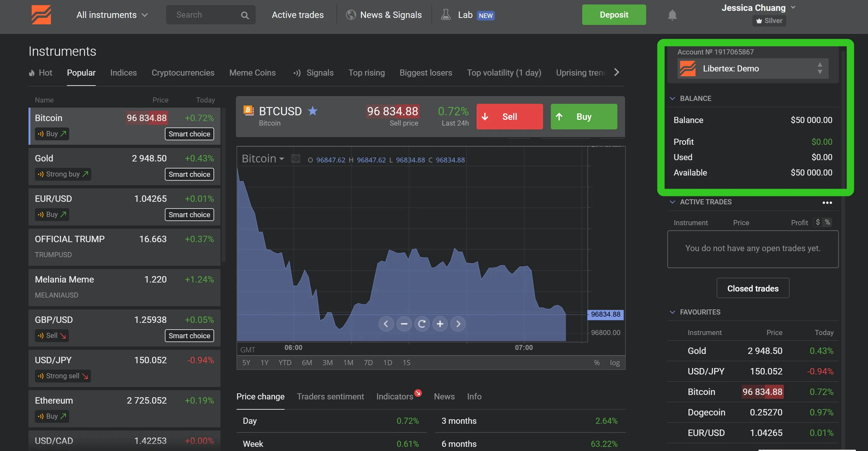The height and width of the screenshot is (451, 868).
Task: Show more instrument category tabs
Action: coord(617,72)
